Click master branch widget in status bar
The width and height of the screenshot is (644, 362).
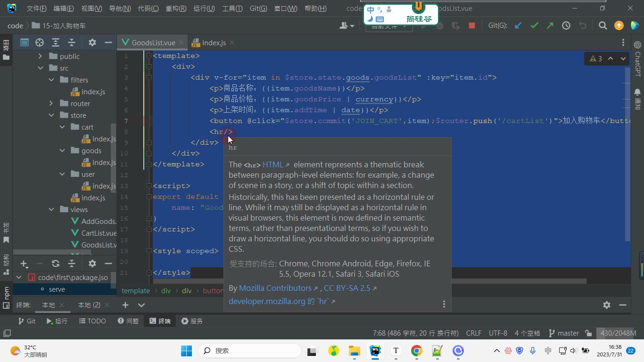coord(564,333)
